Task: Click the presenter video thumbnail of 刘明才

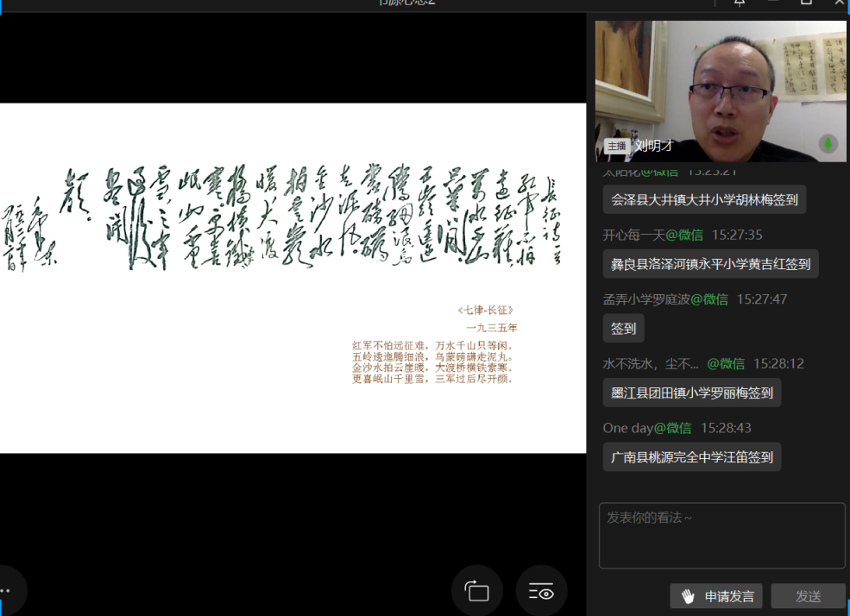Action: click(721, 91)
